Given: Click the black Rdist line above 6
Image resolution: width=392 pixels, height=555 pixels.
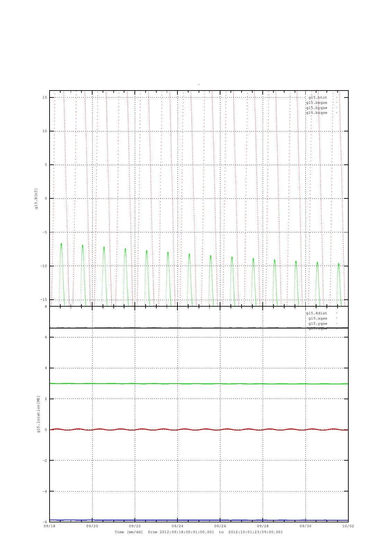Looking at the screenshot, I should pos(199,328).
